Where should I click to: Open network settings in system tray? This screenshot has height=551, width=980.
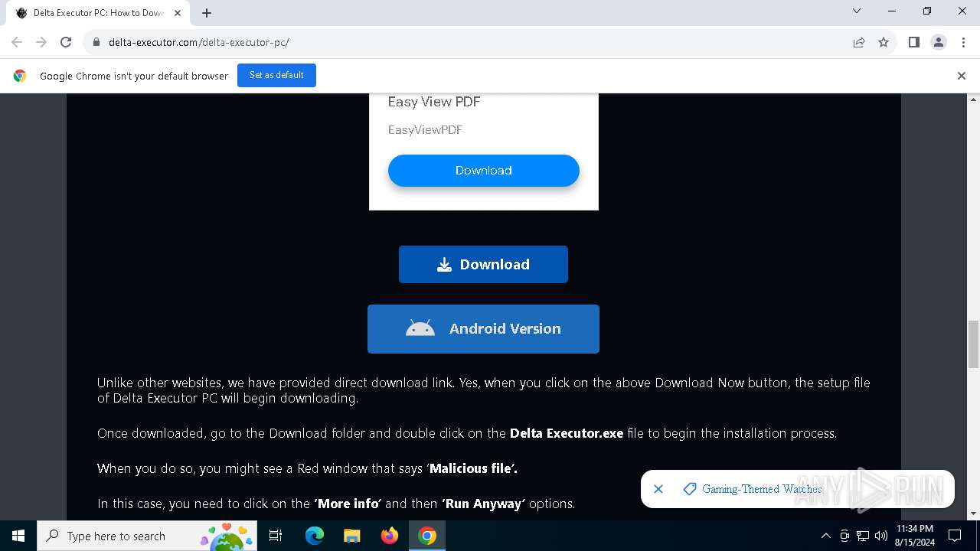[x=863, y=536]
